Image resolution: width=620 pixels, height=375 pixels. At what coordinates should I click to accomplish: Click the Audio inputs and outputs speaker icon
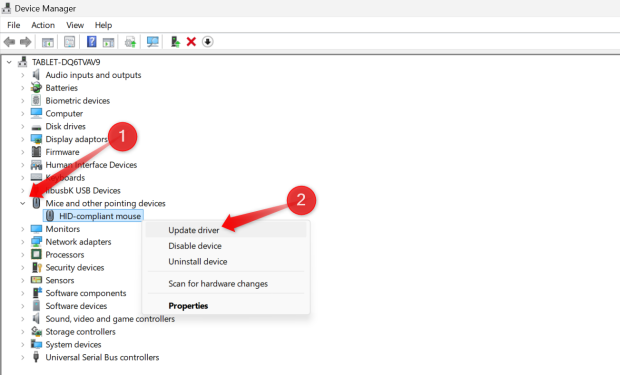coord(36,75)
